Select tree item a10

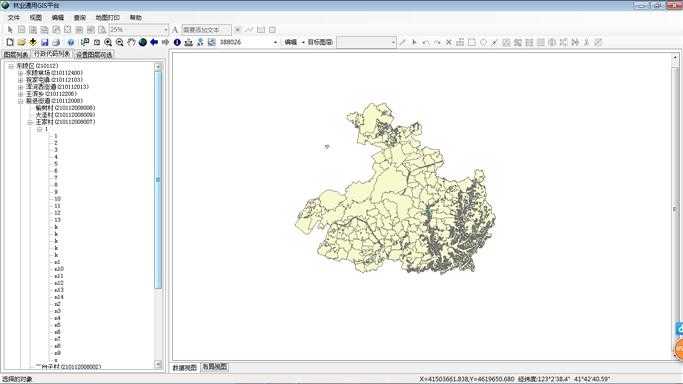tap(59, 269)
